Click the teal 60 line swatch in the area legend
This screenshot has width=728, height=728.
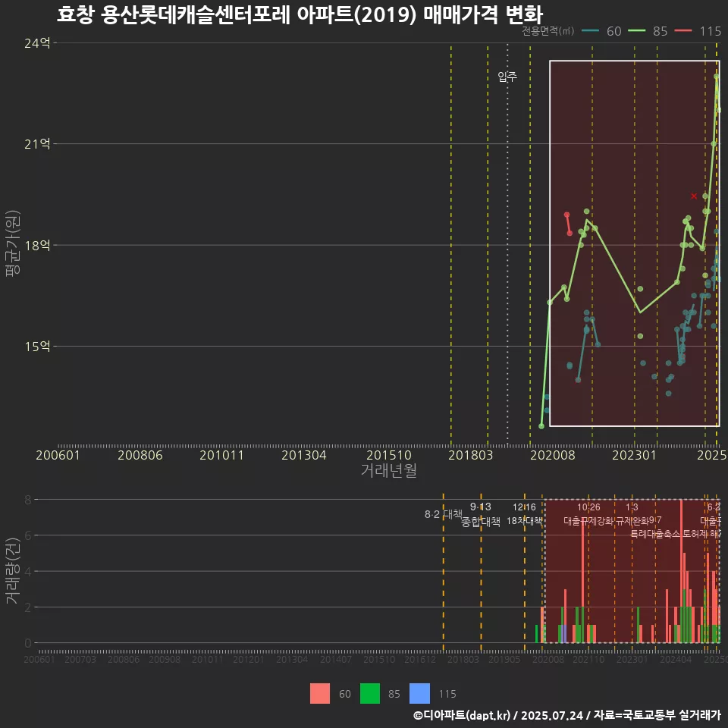[x=590, y=31]
